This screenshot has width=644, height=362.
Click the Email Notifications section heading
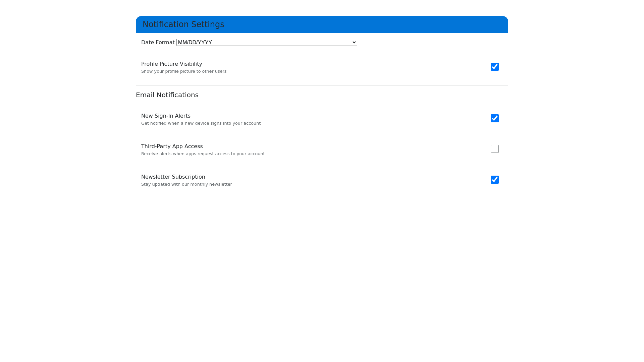point(167,95)
